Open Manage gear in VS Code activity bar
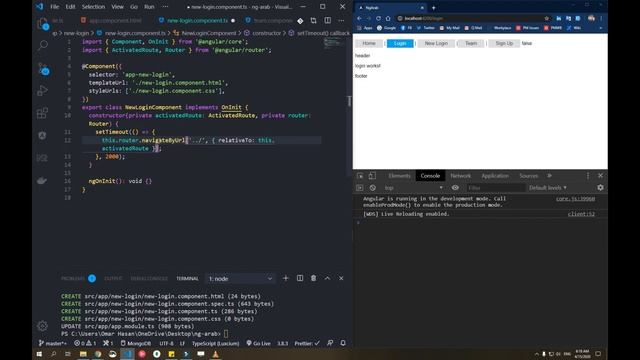Image resolution: width=640 pixels, height=360 pixels. (x=42, y=326)
